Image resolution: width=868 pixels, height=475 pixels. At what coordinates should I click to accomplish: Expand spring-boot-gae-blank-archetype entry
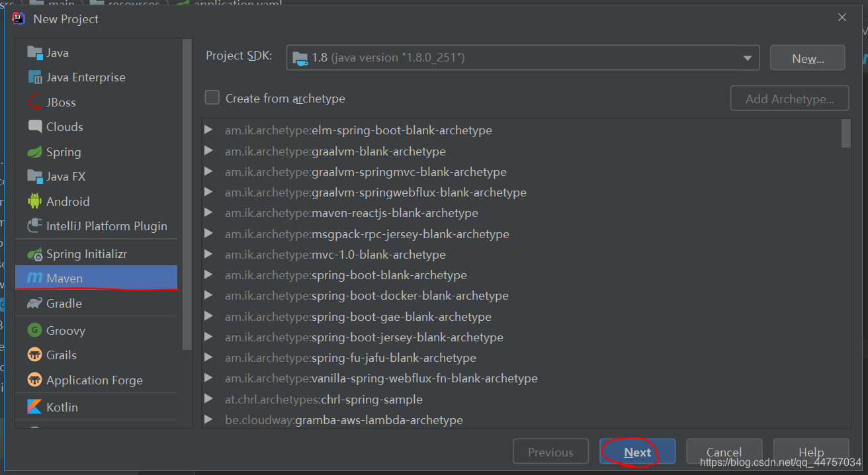(209, 316)
